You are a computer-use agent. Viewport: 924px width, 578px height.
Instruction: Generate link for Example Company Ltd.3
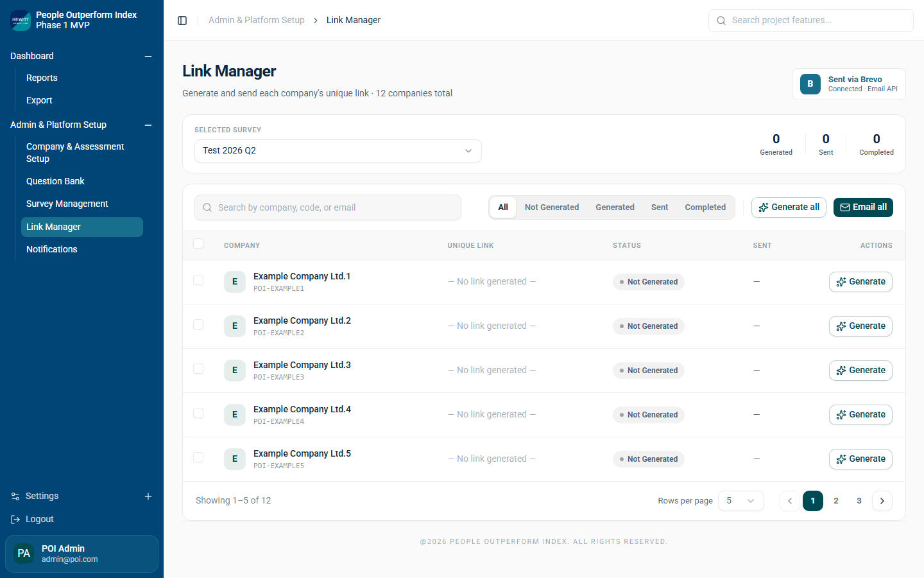coord(860,371)
